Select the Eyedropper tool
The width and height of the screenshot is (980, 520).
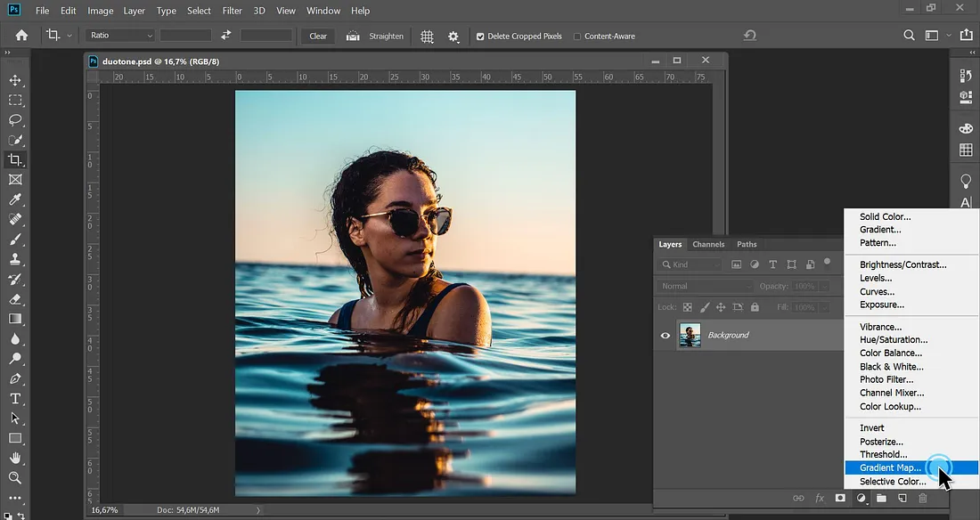(15, 199)
